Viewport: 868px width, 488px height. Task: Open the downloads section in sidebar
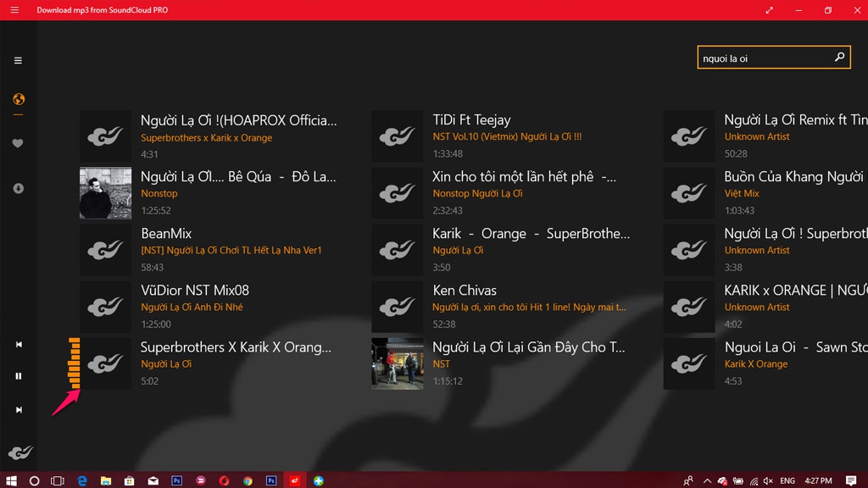pyautogui.click(x=19, y=189)
